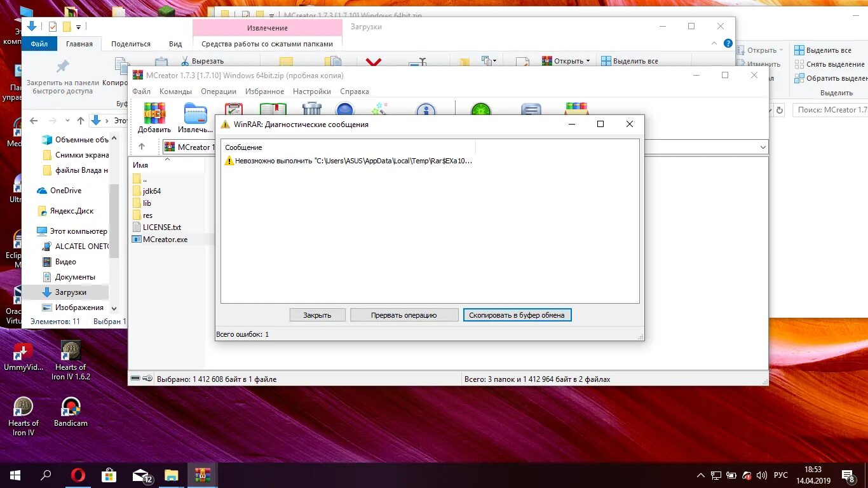Click the WinRAR Info toolbar icon
868x488 pixels.
pos(426,109)
